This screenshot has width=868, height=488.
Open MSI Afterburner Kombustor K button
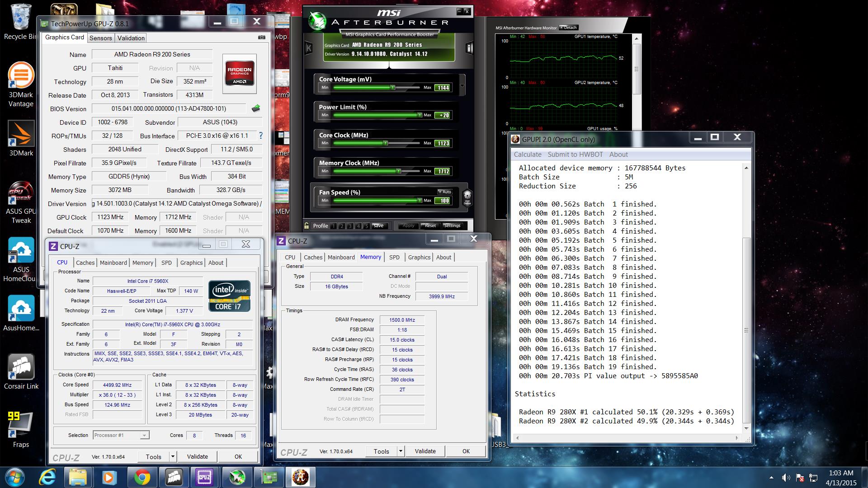coord(309,47)
